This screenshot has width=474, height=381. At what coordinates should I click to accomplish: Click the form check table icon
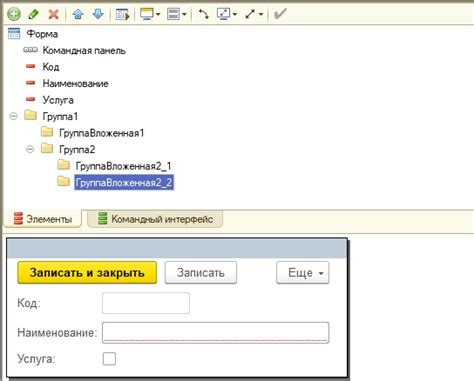pyautogui.click(x=122, y=14)
